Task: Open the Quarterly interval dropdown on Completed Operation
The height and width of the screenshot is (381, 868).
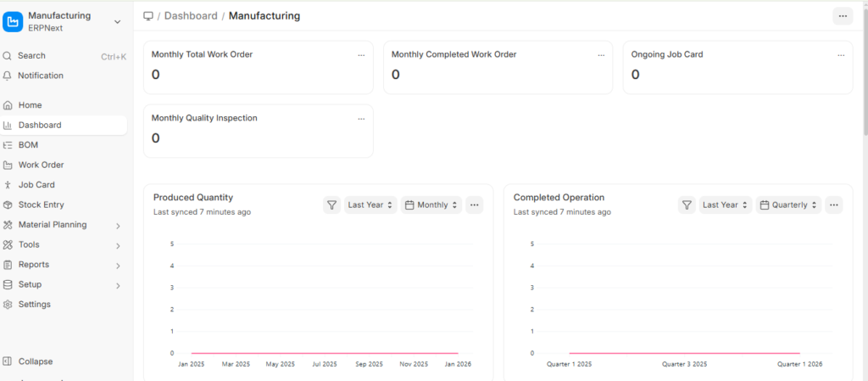Action: 789,205
